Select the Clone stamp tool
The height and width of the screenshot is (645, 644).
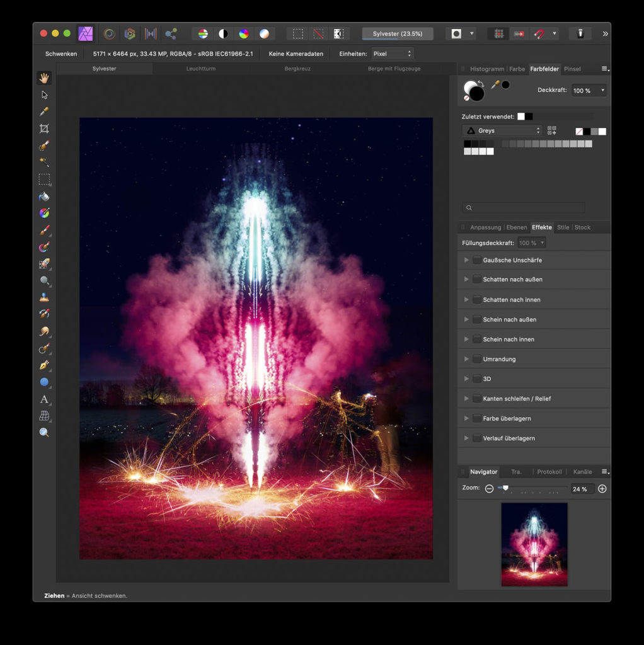[44, 297]
